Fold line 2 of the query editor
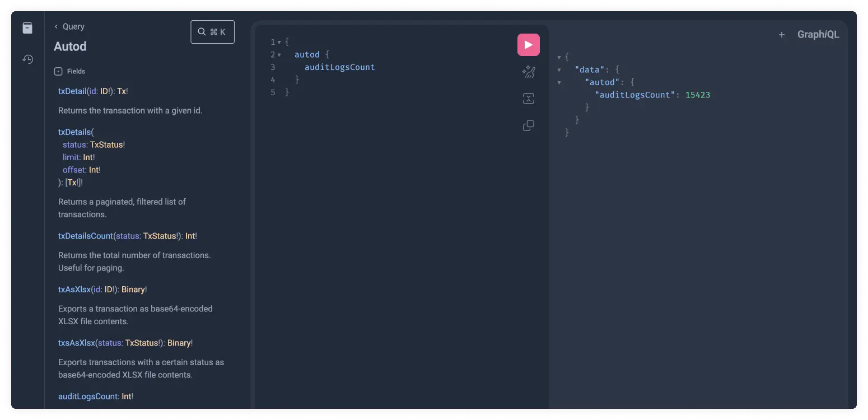 tap(279, 54)
